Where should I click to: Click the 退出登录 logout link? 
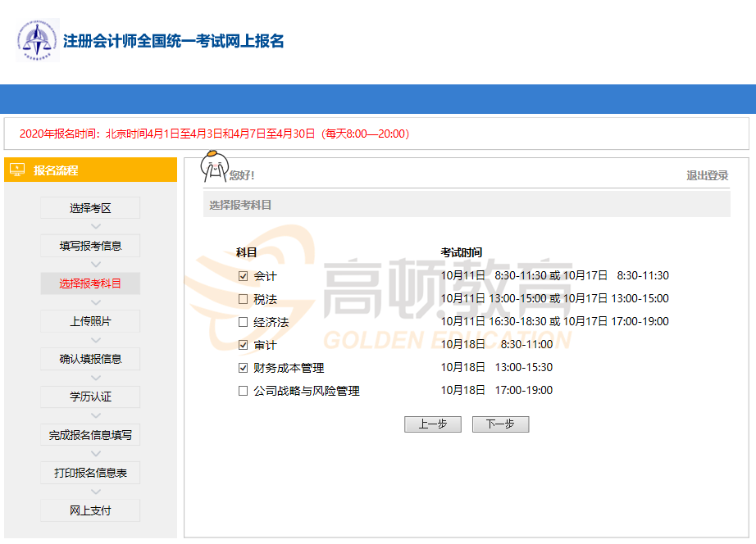coord(707,175)
